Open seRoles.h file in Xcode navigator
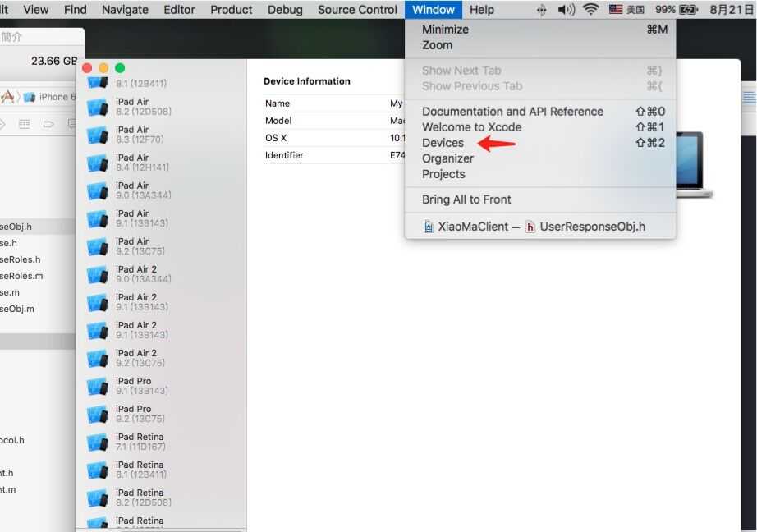 (x=21, y=259)
